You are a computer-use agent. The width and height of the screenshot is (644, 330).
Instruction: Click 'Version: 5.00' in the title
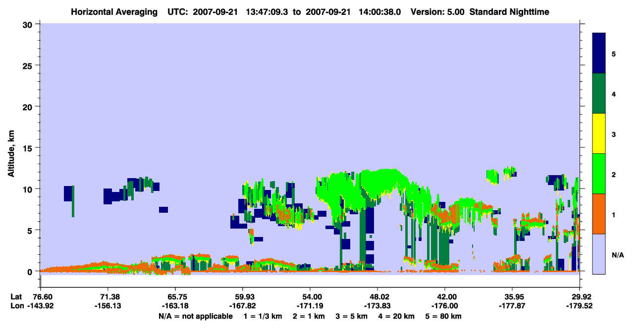(x=437, y=12)
